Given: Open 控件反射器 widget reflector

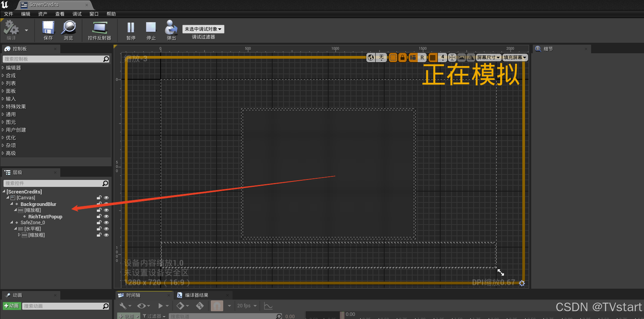Looking at the screenshot, I should click(x=100, y=30).
